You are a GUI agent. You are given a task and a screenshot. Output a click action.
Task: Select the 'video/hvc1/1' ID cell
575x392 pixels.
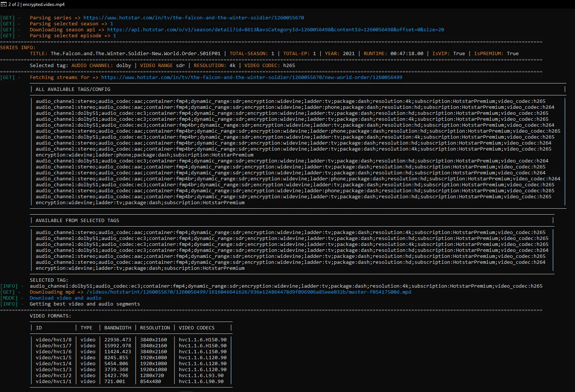tap(54, 382)
